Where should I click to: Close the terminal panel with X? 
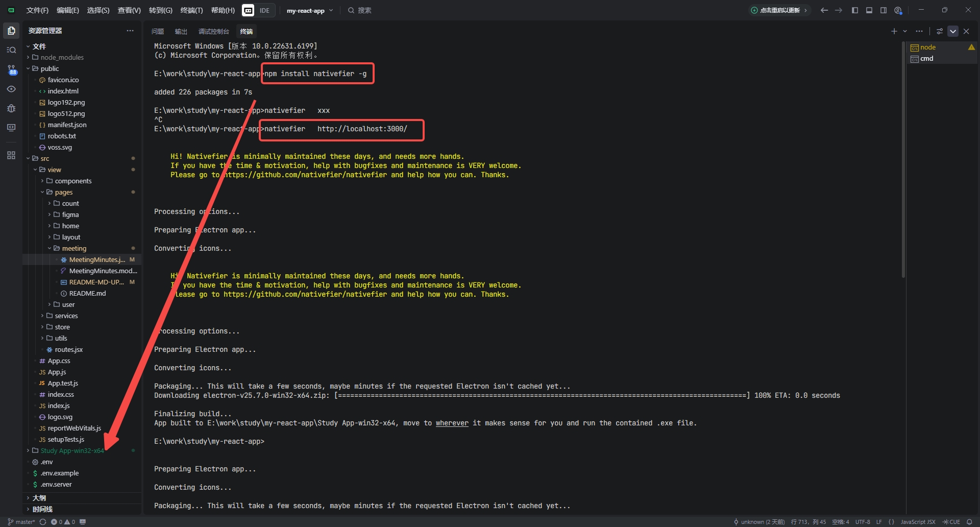966,31
